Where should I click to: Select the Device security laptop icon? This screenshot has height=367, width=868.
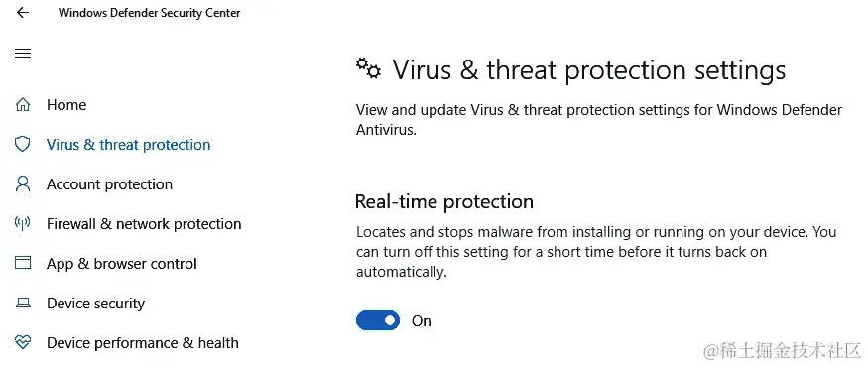pos(22,304)
